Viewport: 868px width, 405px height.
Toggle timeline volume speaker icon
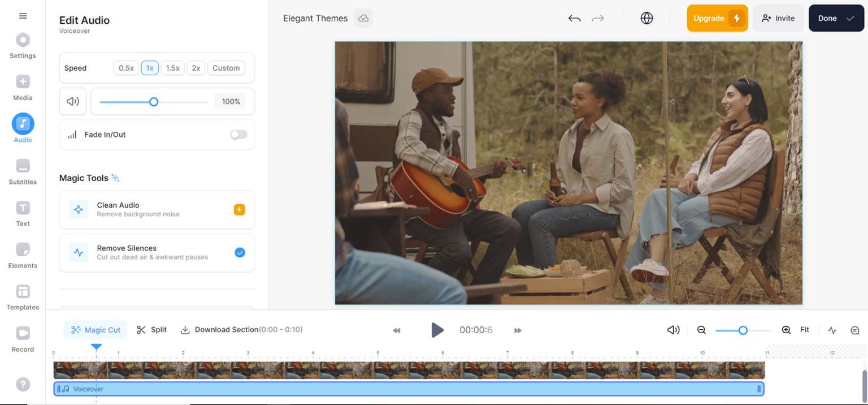673,330
